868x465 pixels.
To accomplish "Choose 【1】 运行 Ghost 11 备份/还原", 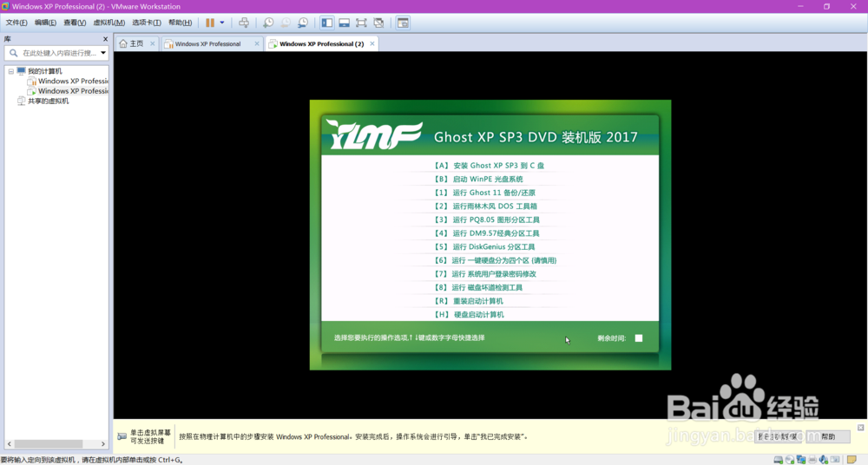I will pos(484,193).
